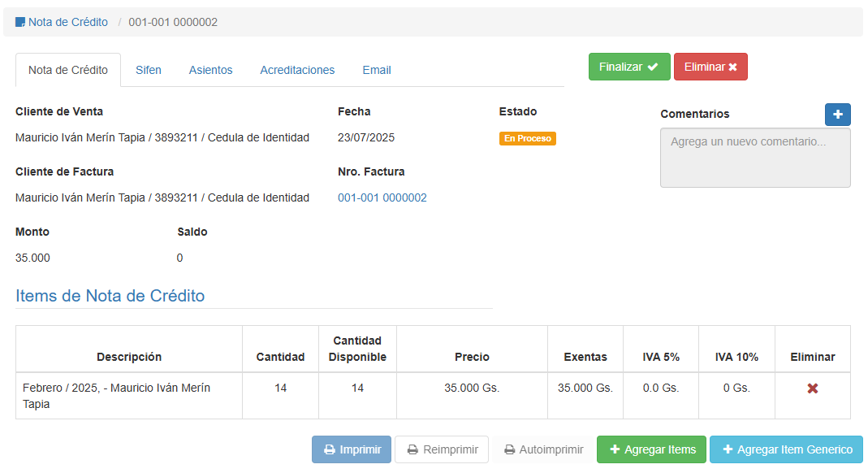Select the Email tab

coord(377,70)
